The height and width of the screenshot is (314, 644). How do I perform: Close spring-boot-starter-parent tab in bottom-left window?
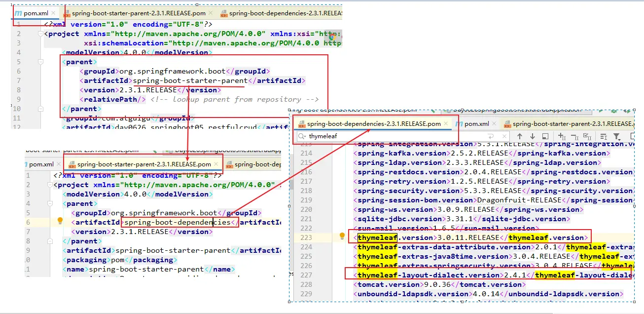[x=215, y=164]
